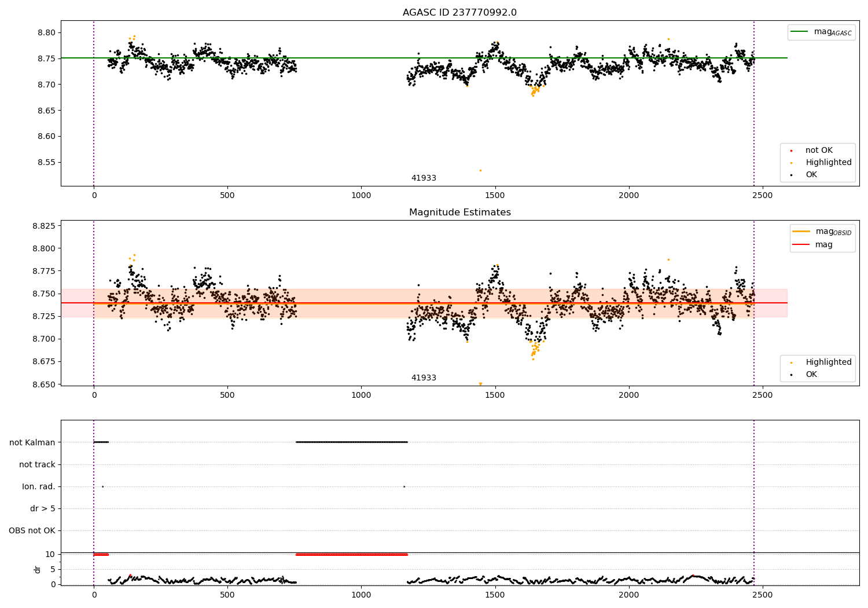Screen dimensions: 868x608
Task: Click the 'not track' y-axis label
Action: pos(37,464)
